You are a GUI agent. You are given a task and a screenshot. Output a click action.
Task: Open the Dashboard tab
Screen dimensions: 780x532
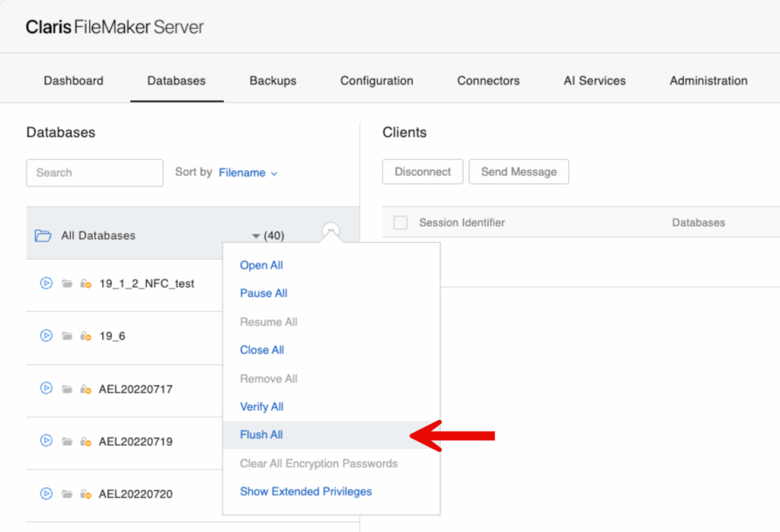(x=74, y=81)
